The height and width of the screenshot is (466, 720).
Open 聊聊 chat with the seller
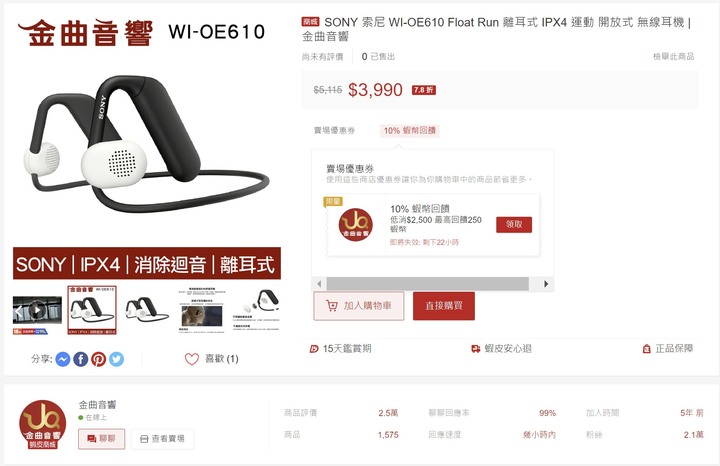coord(101,439)
